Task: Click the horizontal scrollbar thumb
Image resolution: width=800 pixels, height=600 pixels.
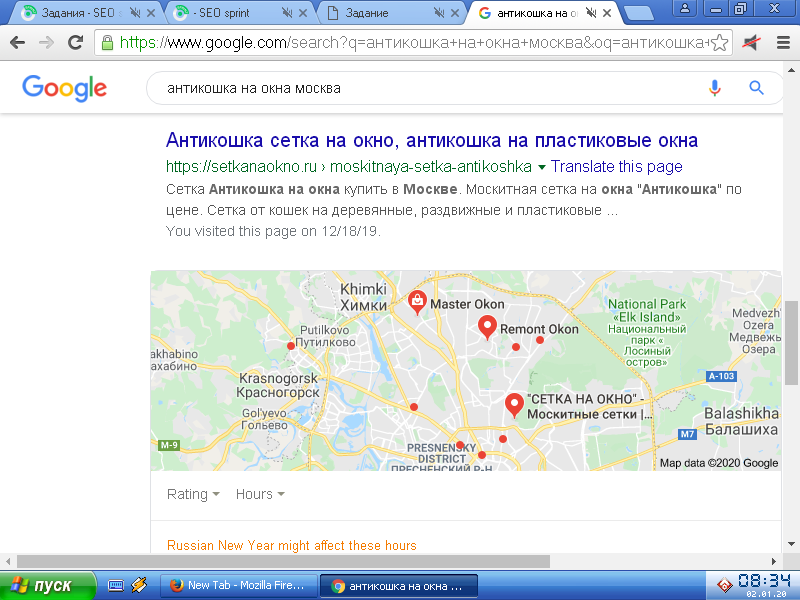Action: (283, 561)
